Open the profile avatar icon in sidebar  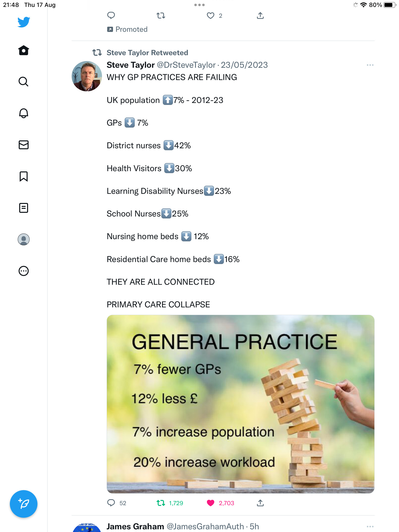pos(24,239)
